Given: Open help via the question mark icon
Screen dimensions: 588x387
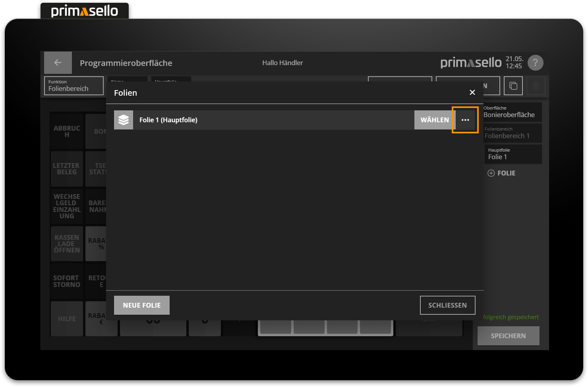Looking at the screenshot, I should pos(535,62).
